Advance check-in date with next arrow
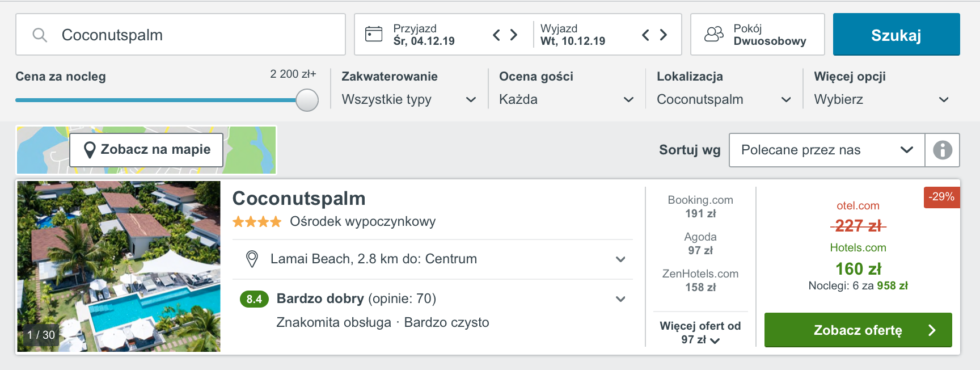The height and width of the screenshot is (370, 980). (x=514, y=35)
